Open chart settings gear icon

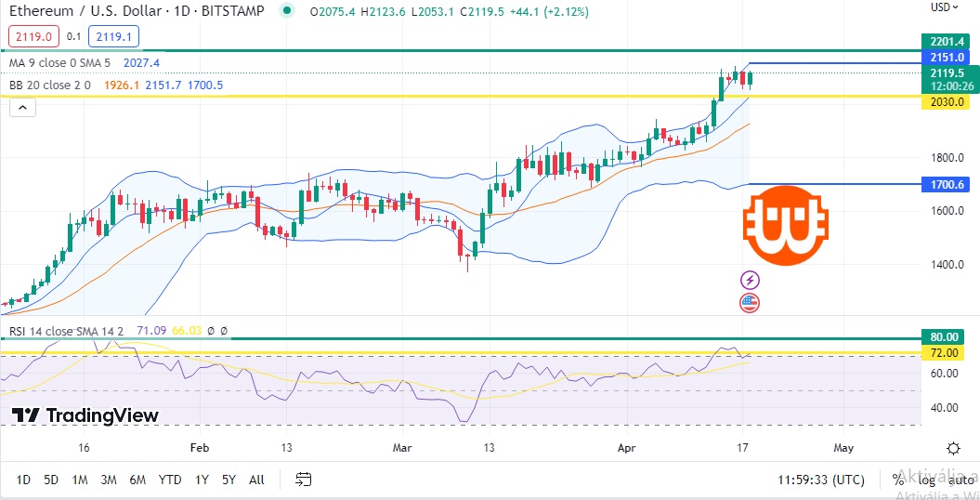(x=953, y=448)
